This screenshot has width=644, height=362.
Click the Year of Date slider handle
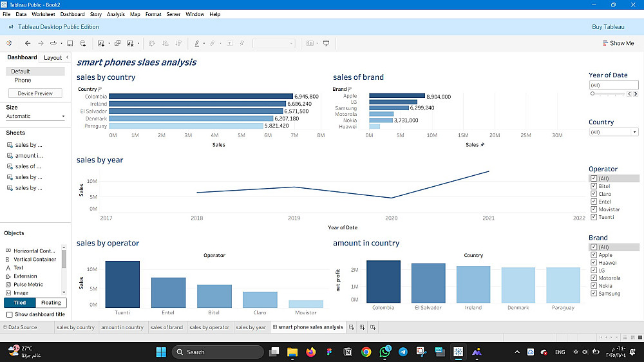[x=592, y=93]
